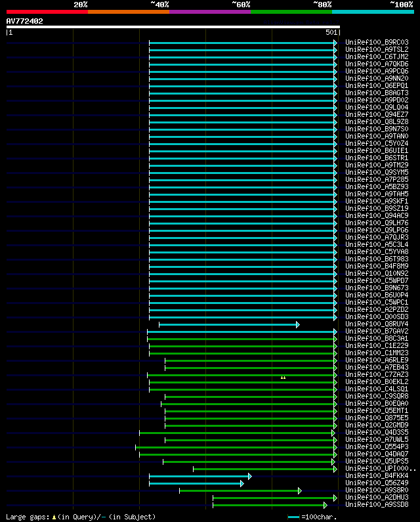
Task: Open hit UniRef100_Q6EPQ1
Action: click(x=377, y=85)
